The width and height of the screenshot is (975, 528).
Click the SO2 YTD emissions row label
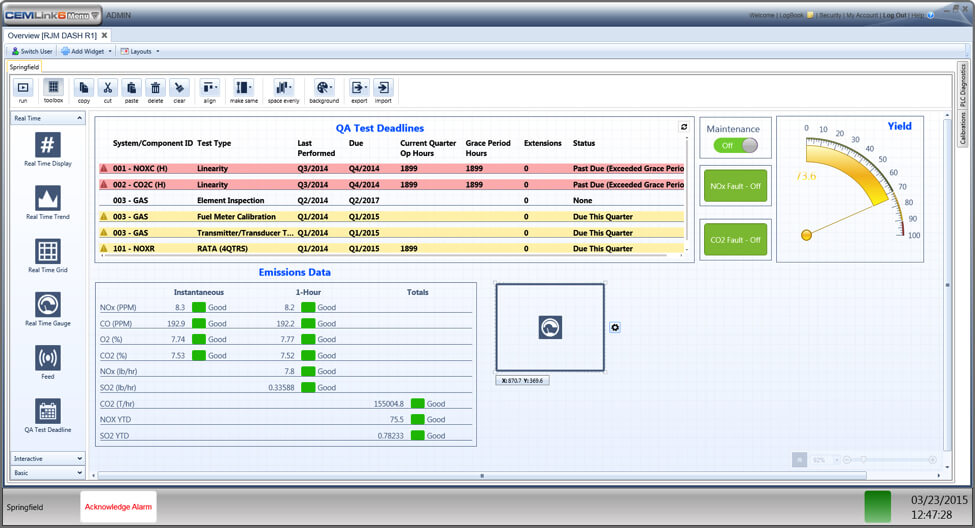[x=114, y=435]
